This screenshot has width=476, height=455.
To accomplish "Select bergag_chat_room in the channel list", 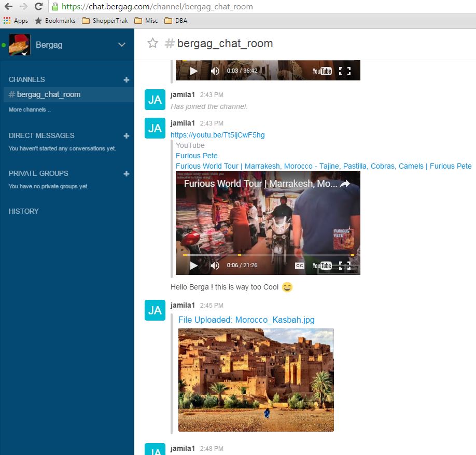I will click(x=48, y=95).
